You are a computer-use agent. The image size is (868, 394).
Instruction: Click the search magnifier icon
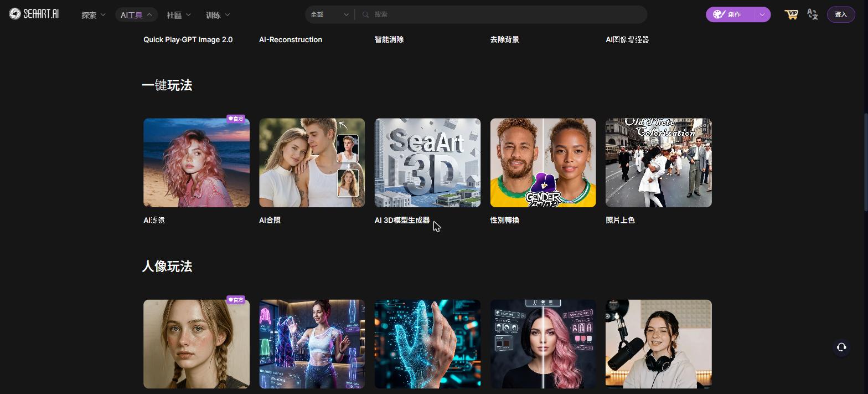point(365,14)
